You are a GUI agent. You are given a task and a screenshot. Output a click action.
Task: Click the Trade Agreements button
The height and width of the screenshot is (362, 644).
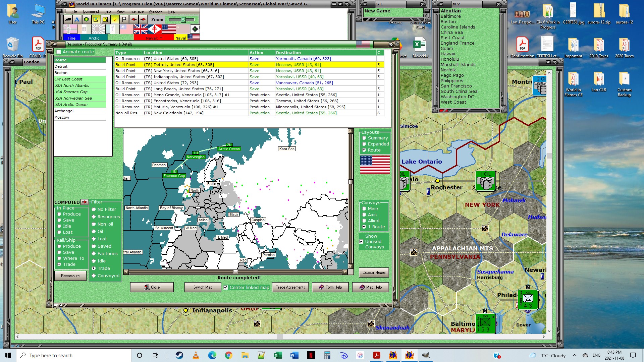click(290, 287)
